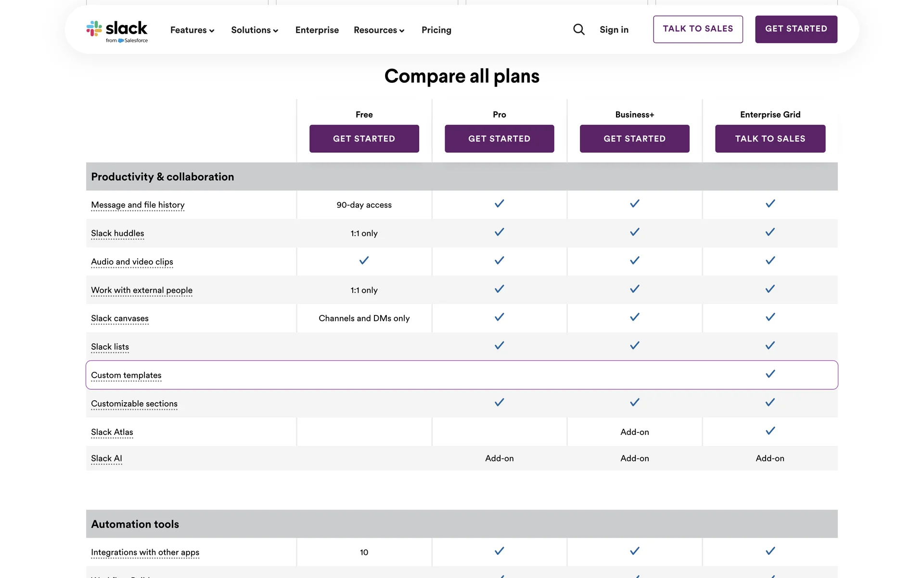Click Business+ checkmark for Slack lists

[x=634, y=345]
